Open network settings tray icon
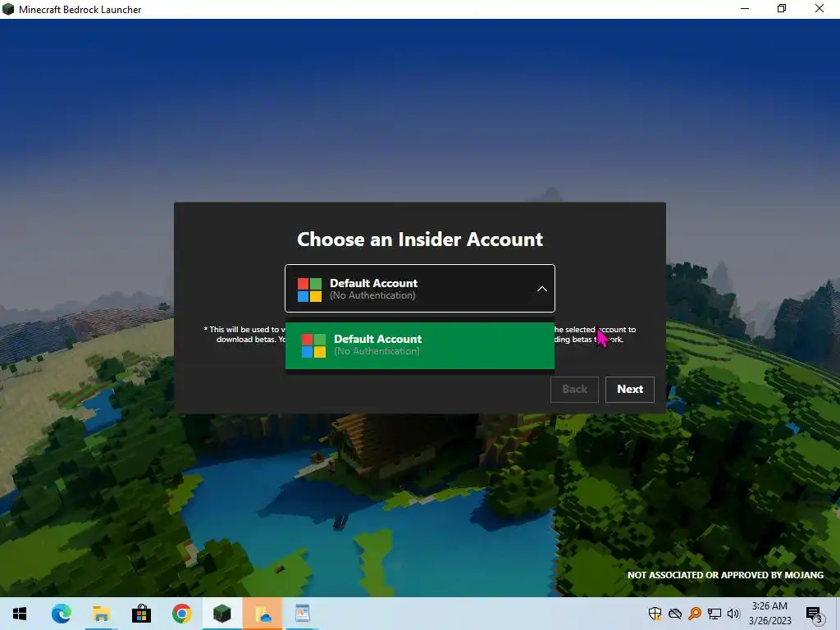This screenshot has width=840, height=630. point(714,614)
